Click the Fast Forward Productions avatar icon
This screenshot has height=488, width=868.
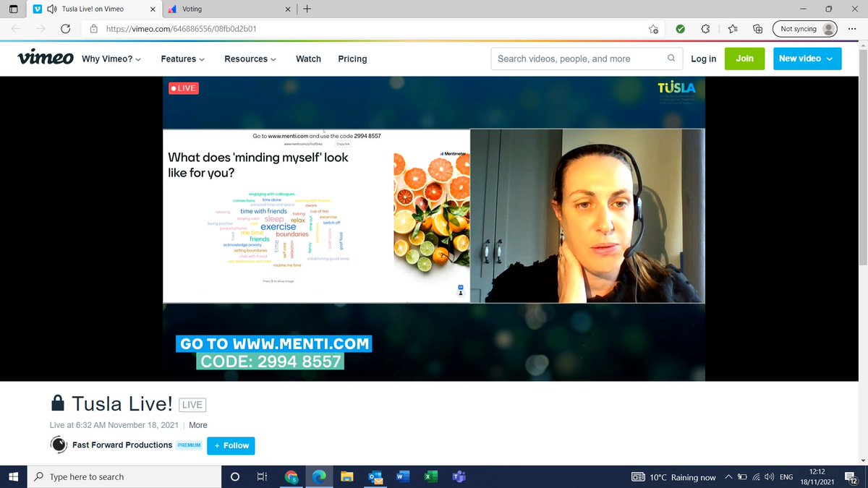tap(59, 445)
